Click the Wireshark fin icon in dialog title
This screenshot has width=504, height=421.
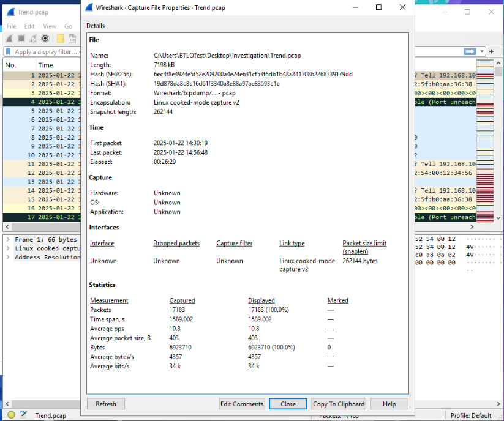pos(89,7)
